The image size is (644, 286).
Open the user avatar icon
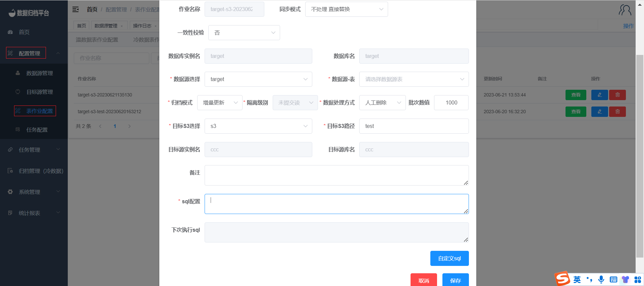[x=625, y=10]
